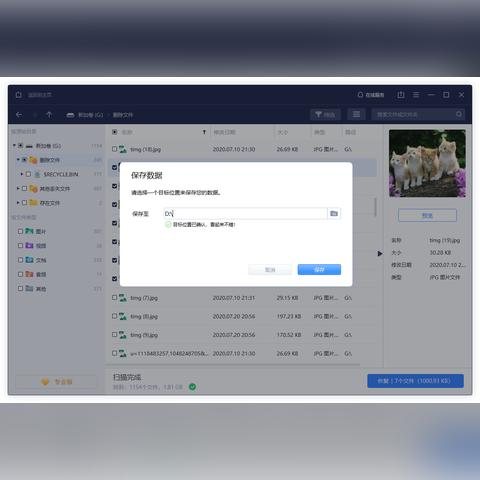Click the Cancel button in save dialog
This screenshot has width=480, height=480.
click(x=270, y=269)
